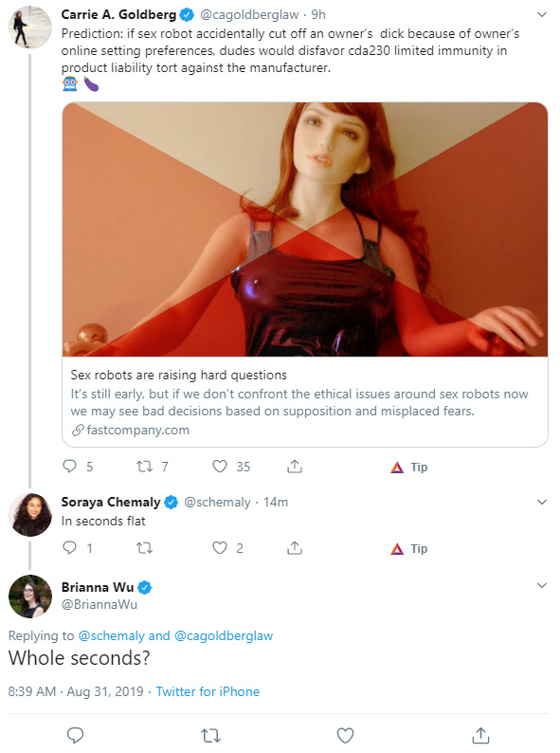Open the fastcompany.com sex robots article card
Viewport: 560px width, 753px height.
[x=305, y=274]
